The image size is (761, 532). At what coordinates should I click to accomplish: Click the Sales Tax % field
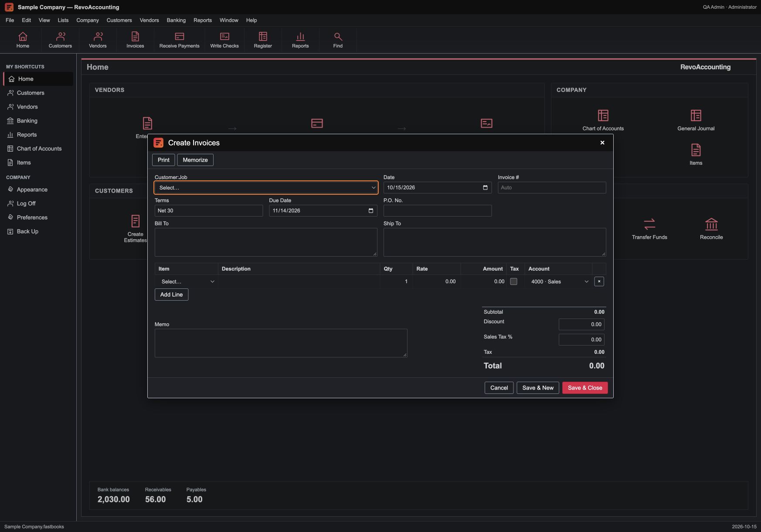(x=581, y=339)
